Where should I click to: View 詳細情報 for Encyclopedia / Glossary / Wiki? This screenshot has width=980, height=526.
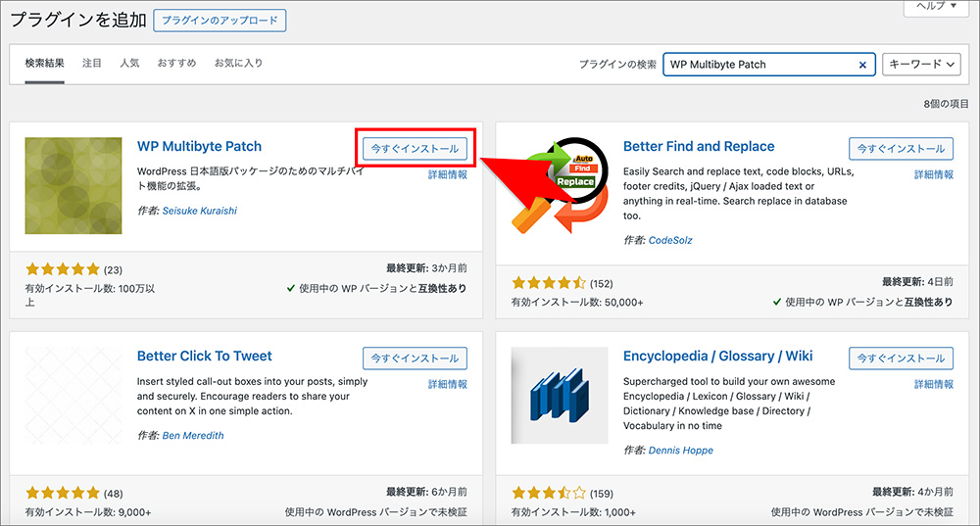[934, 385]
